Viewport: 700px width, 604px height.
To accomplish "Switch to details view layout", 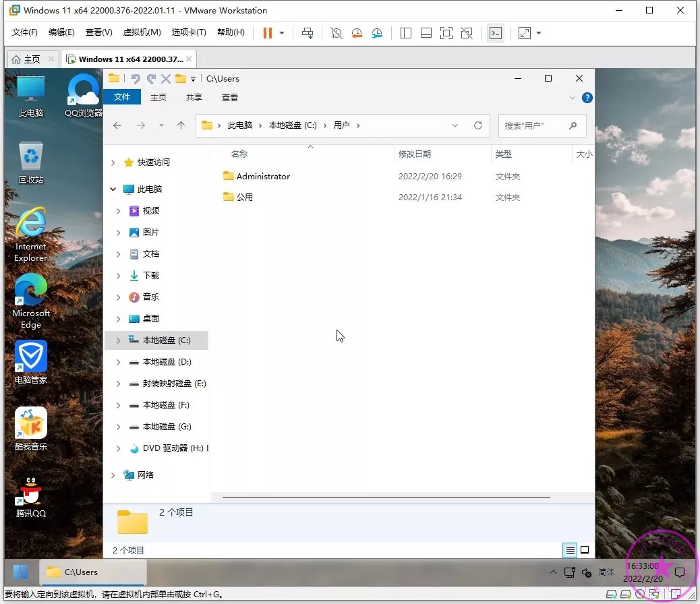I will coord(571,551).
